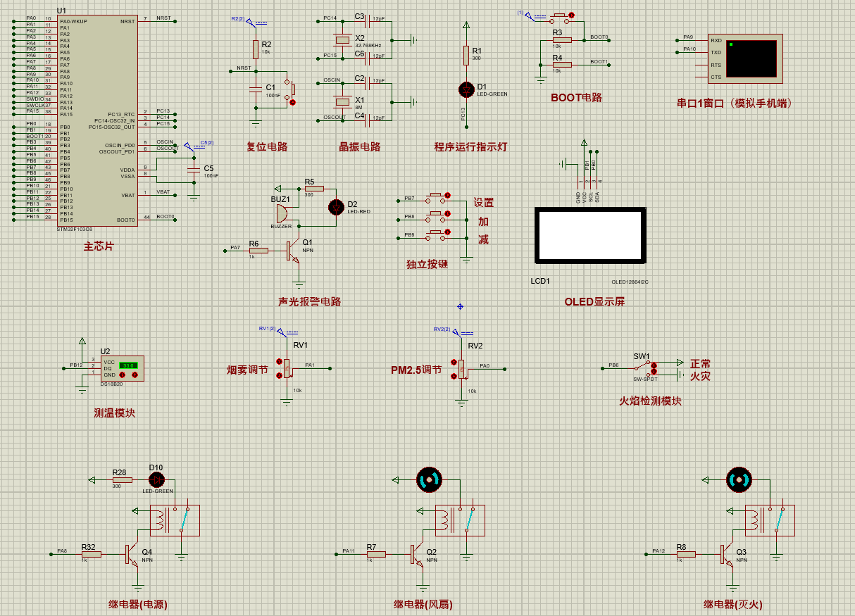Click the OLED显示屏 label
855x616 pixels.
tap(594, 301)
